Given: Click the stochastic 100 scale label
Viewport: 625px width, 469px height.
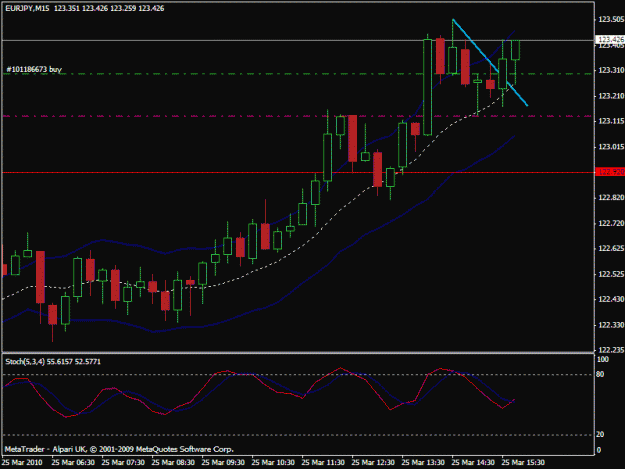Looking at the screenshot, I should pos(602,359).
